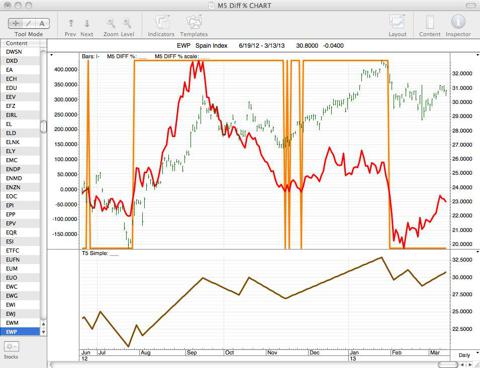This screenshot has width=480, height=368.
Task: Select EQR in the symbol list
Action: (20, 232)
